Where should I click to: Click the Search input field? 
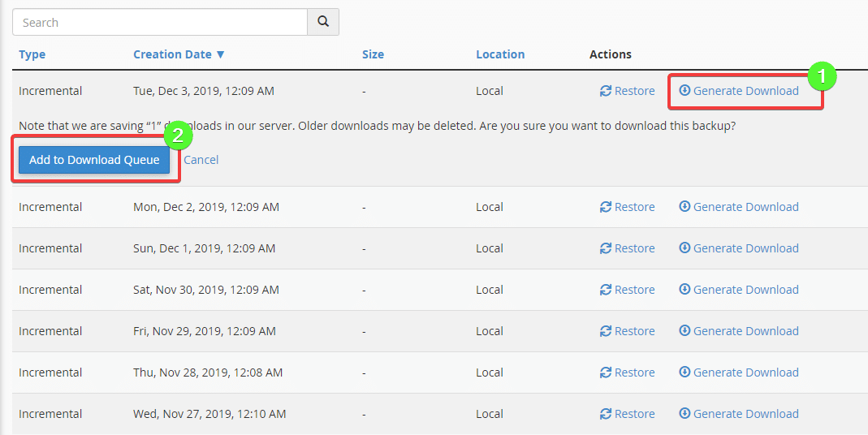coord(160,22)
